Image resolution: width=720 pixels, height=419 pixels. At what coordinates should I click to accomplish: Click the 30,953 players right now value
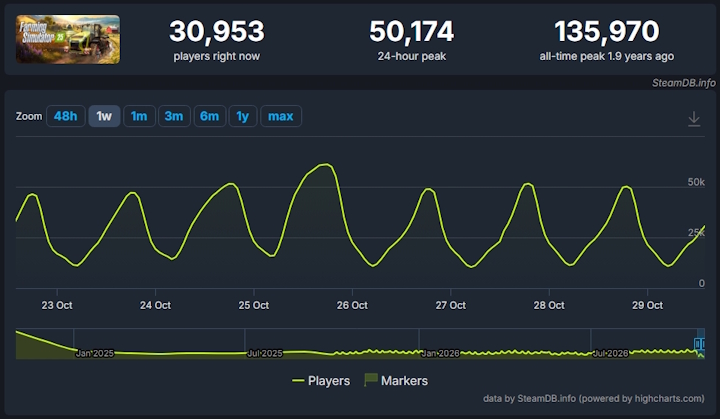click(x=217, y=31)
